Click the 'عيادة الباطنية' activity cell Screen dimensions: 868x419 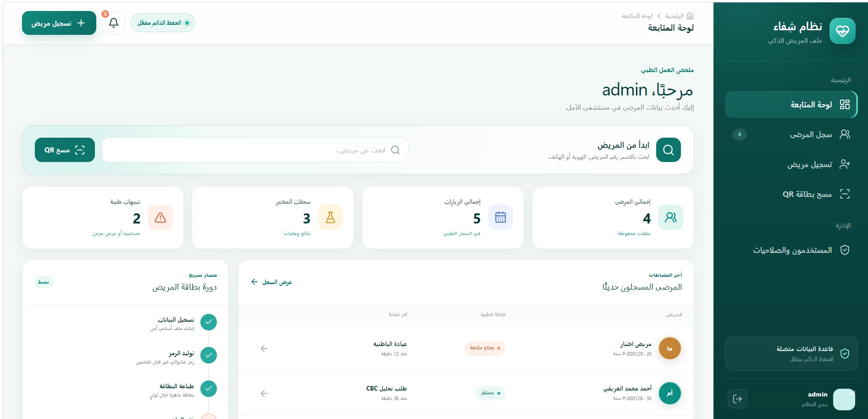pos(390,348)
